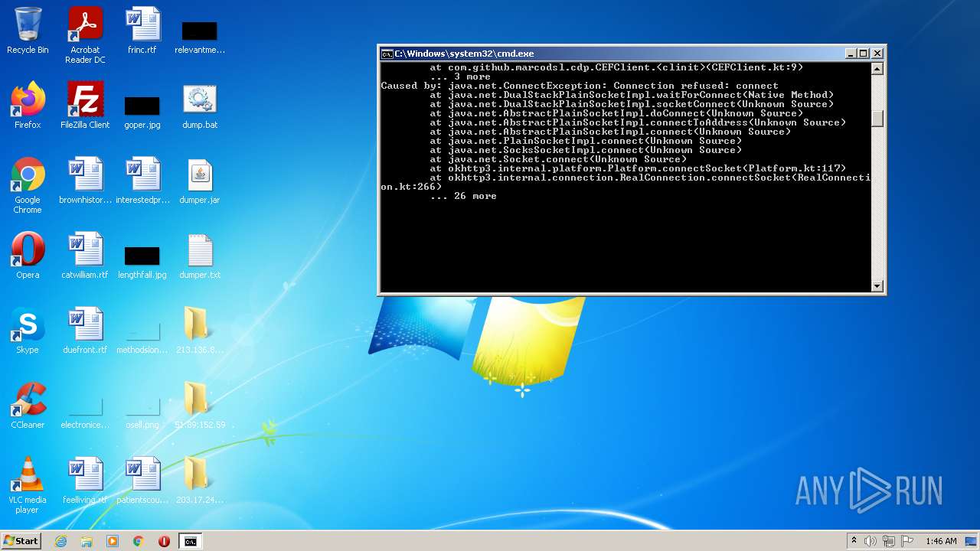Open the 51.89.152.59 folder
This screenshot has height=551, width=980.
(x=200, y=406)
